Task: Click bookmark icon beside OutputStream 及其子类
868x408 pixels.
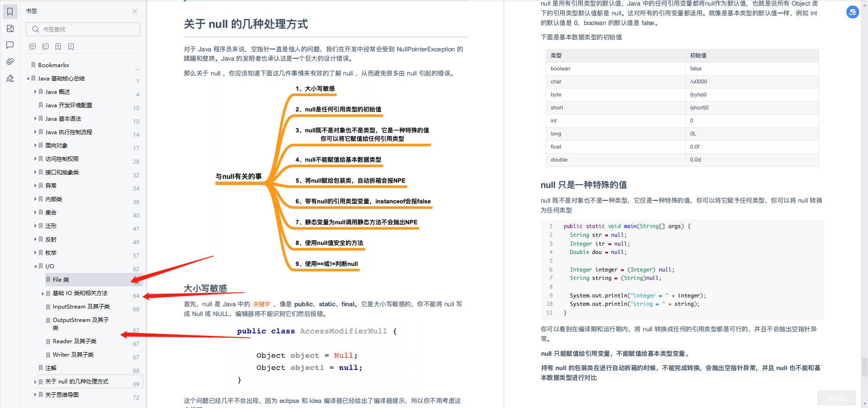Action: [x=48, y=320]
